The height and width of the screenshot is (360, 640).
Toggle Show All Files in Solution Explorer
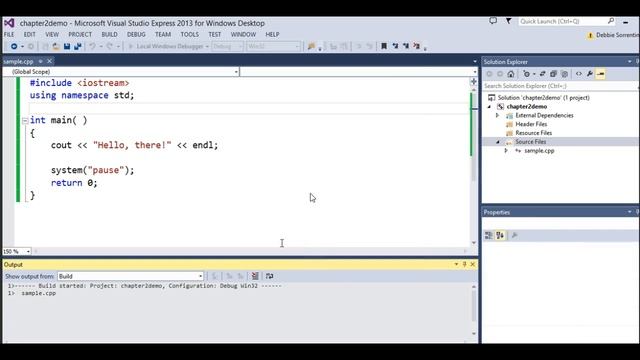[564, 74]
